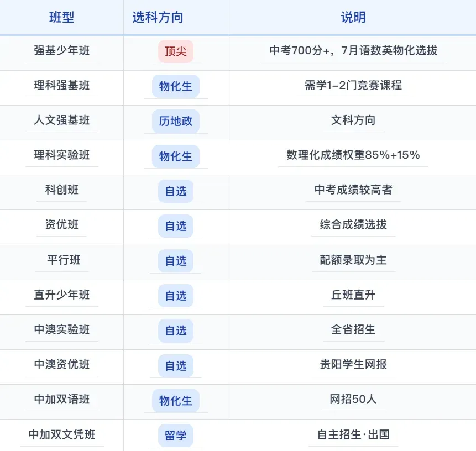Click description 全省招生

tap(353, 329)
